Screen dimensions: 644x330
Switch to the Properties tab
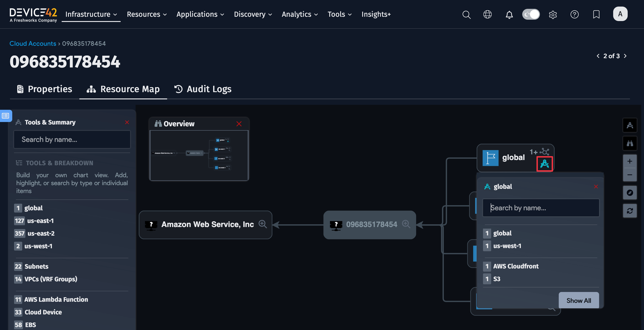(x=44, y=89)
